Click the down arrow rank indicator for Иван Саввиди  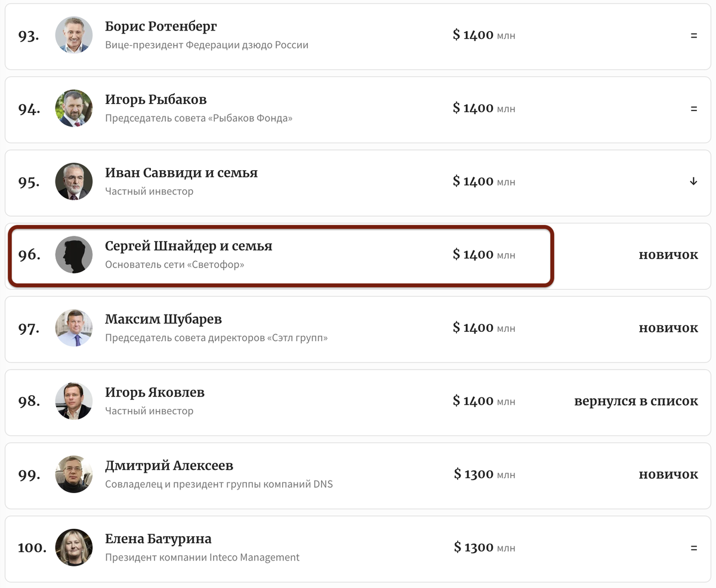[693, 181]
